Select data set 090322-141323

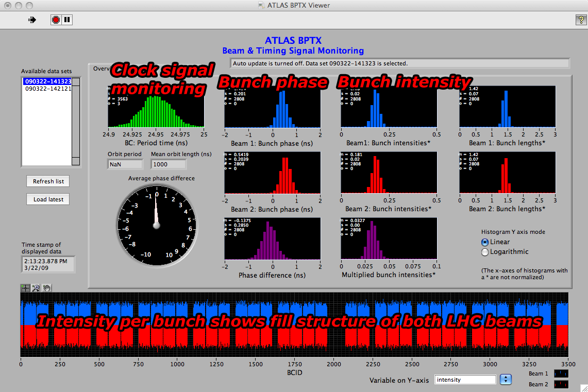tap(47, 81)
